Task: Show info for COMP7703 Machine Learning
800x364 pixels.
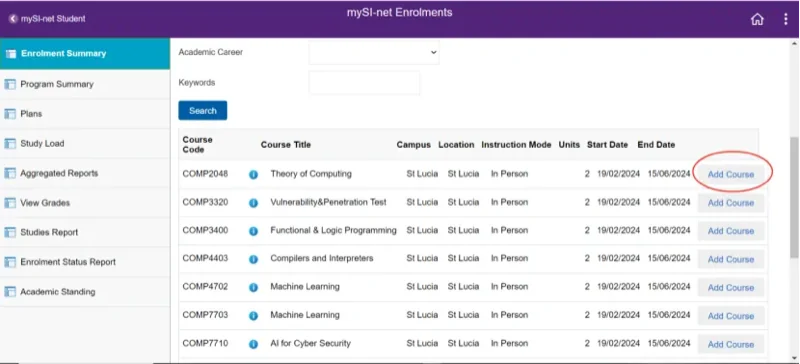Action: 253,316
